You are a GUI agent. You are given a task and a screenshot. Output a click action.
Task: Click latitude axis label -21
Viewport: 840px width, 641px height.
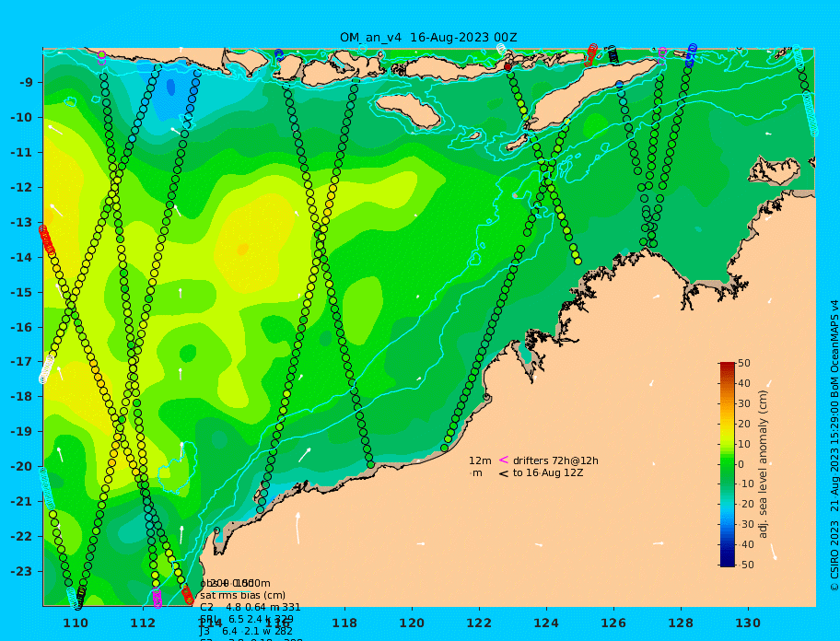[x=21, y=502]
